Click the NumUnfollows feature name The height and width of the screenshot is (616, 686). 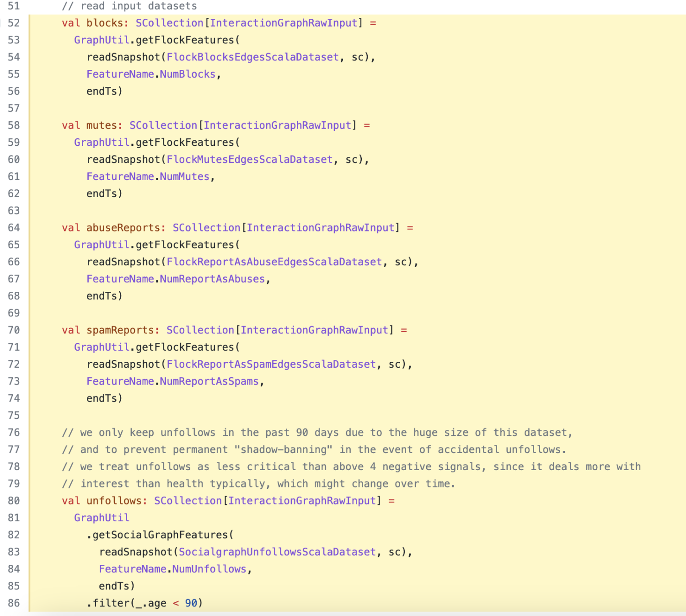click(209, 569)
